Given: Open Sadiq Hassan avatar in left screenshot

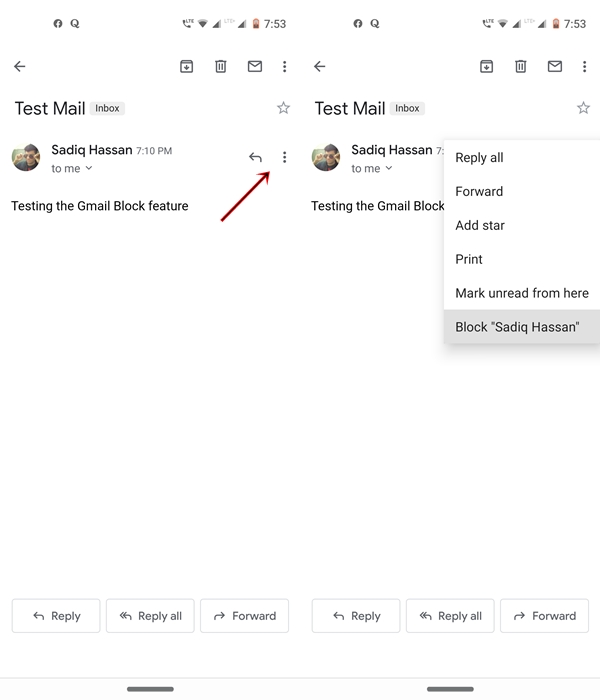Looking at the screenshot, I should pyautogui.click(x=26, y=157).
